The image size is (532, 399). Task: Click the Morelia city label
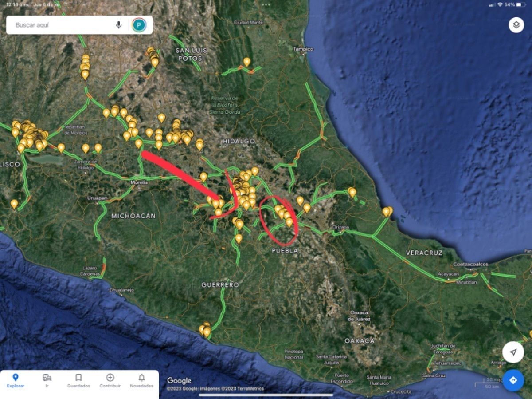(x=139, y=182)
